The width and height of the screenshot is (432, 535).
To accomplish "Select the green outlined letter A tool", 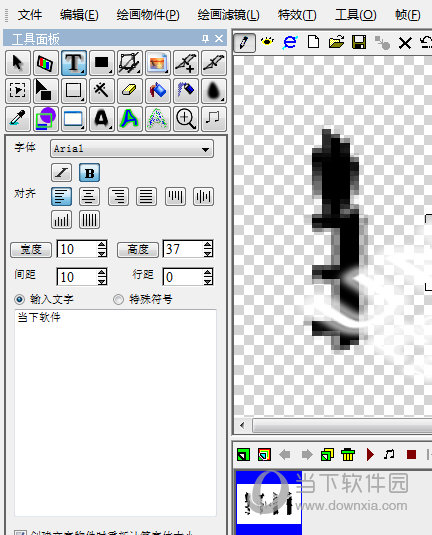I will point(130,119).
